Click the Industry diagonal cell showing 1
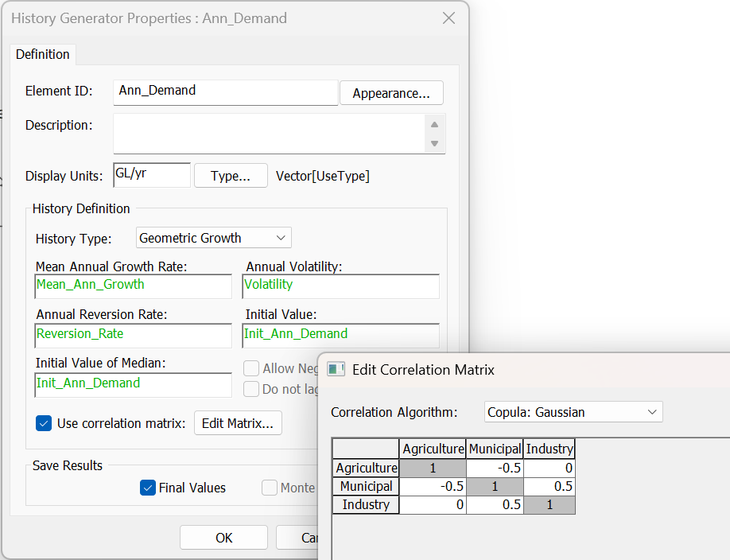The height and width of the screenshot is (560, 730). [549, 504]
